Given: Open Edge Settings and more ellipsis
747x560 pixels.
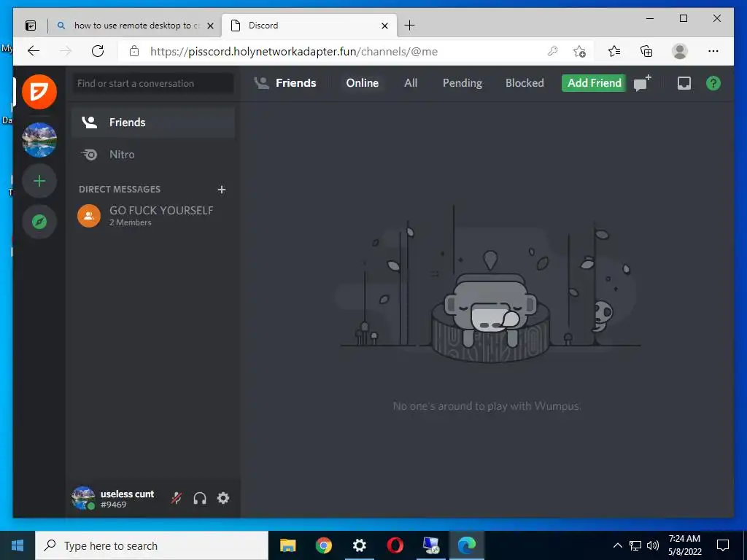Looking at the screenshot, I should coord(713,51).
